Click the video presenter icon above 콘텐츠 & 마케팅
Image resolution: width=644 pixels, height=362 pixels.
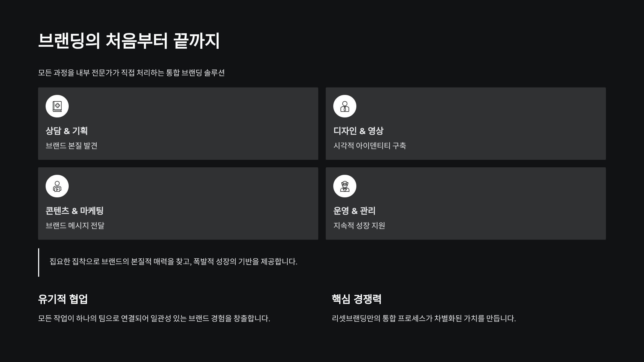[57, 186]
